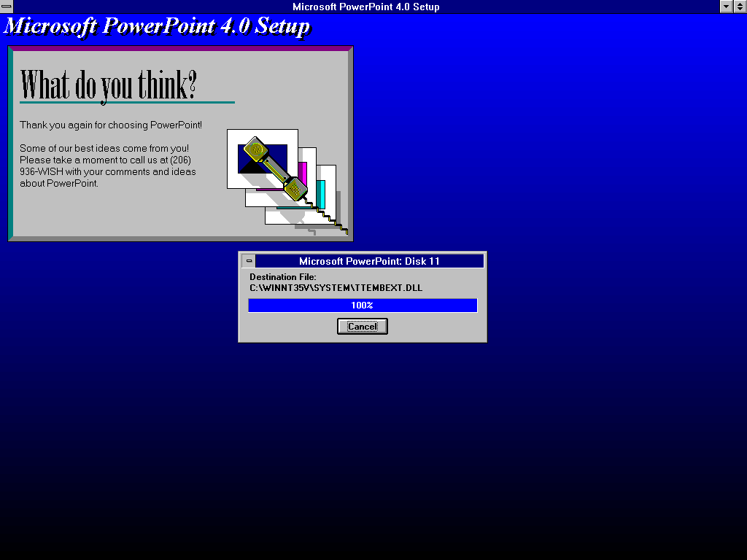Viewport: 747px width, 560px height.
Task: Minimize the PowerPoint 4.0 Setup window
Action: (726, 6)
